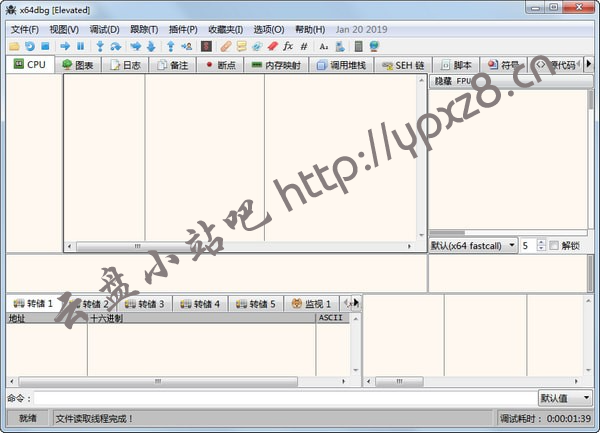This screenshot has height=433, width=600.
Task: Click the 十六进制 column header
Action: coord(202,318)
